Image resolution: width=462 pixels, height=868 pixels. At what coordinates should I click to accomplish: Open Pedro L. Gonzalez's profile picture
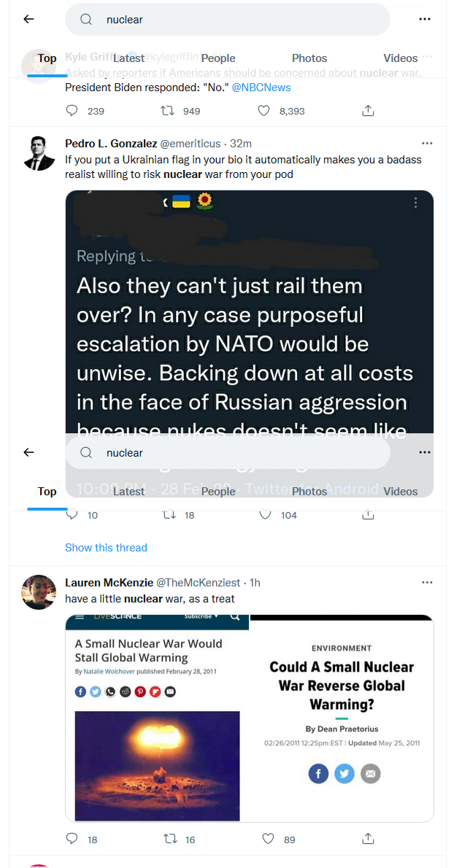pos(39,153)
